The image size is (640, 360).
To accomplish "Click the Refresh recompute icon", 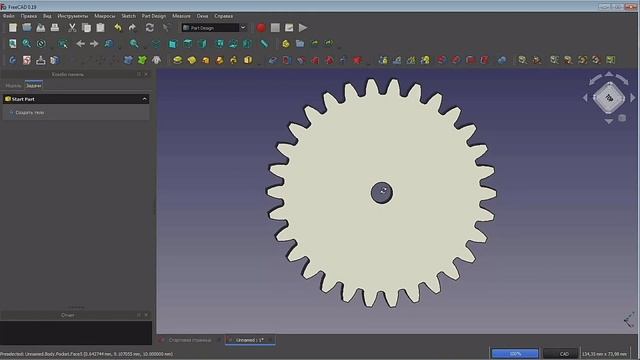I will 150,28.
